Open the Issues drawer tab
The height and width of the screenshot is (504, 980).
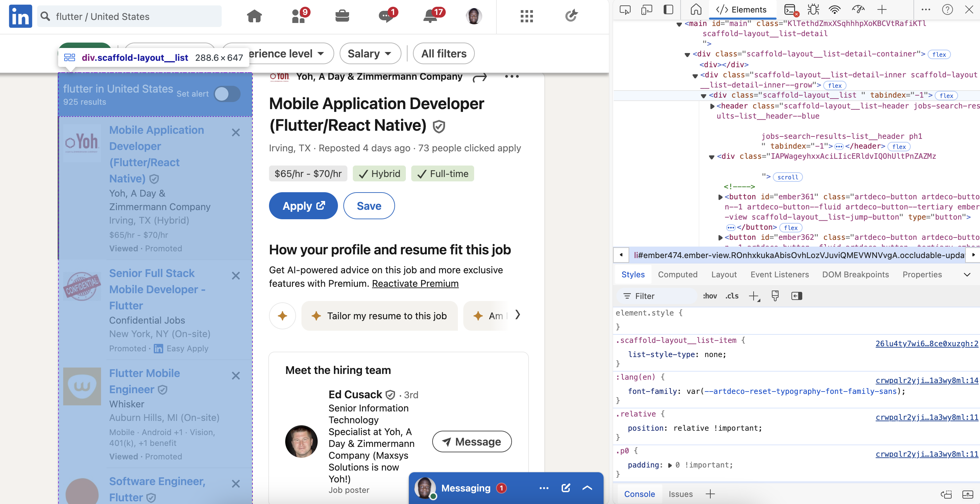(680, 494)
